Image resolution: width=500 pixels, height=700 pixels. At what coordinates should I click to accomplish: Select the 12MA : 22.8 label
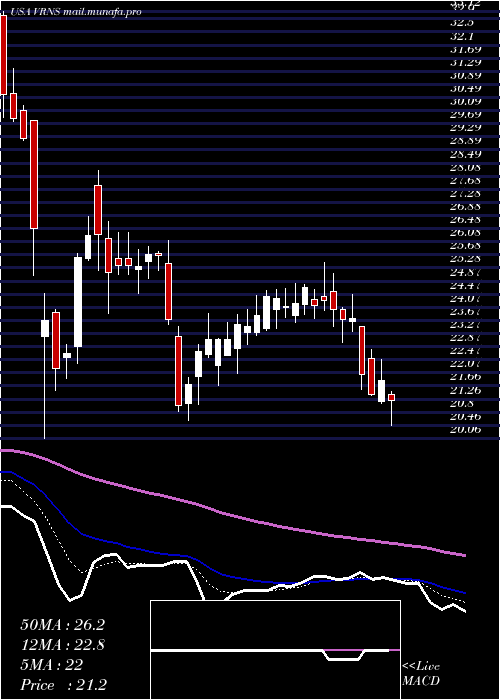click(x=62, y=645)
